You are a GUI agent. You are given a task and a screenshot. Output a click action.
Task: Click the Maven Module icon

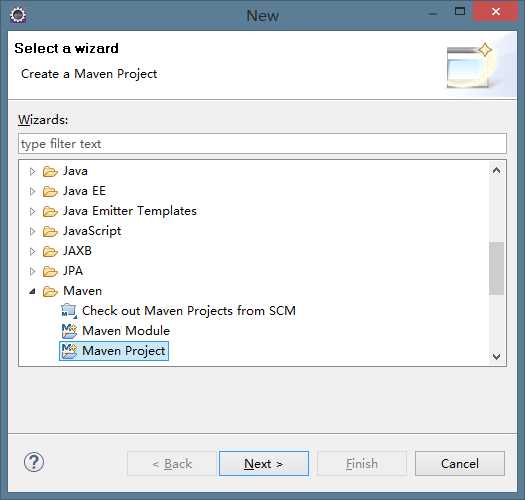[69, 331]
